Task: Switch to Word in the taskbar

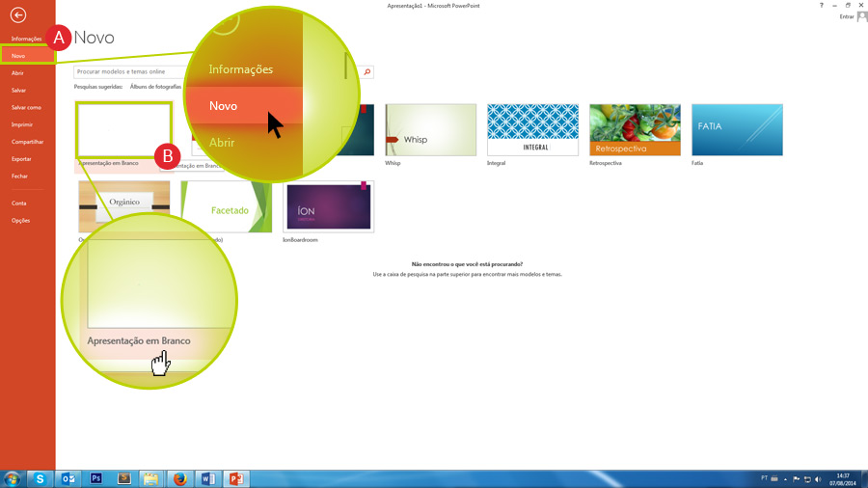Action: click(x=207, y=477)
